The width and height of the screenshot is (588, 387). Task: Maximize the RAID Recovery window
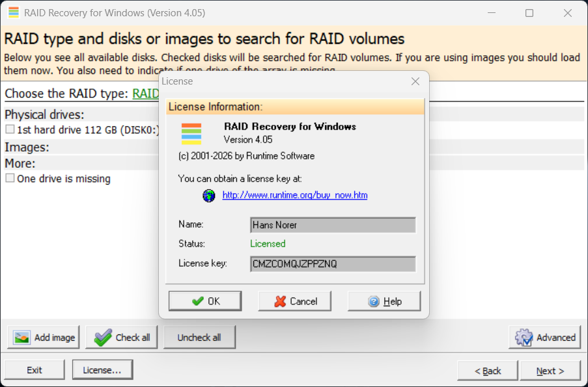529,13
